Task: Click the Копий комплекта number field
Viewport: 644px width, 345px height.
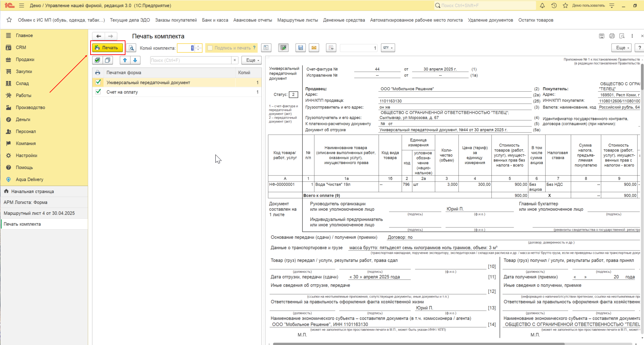Action: (x=186, y=48)
